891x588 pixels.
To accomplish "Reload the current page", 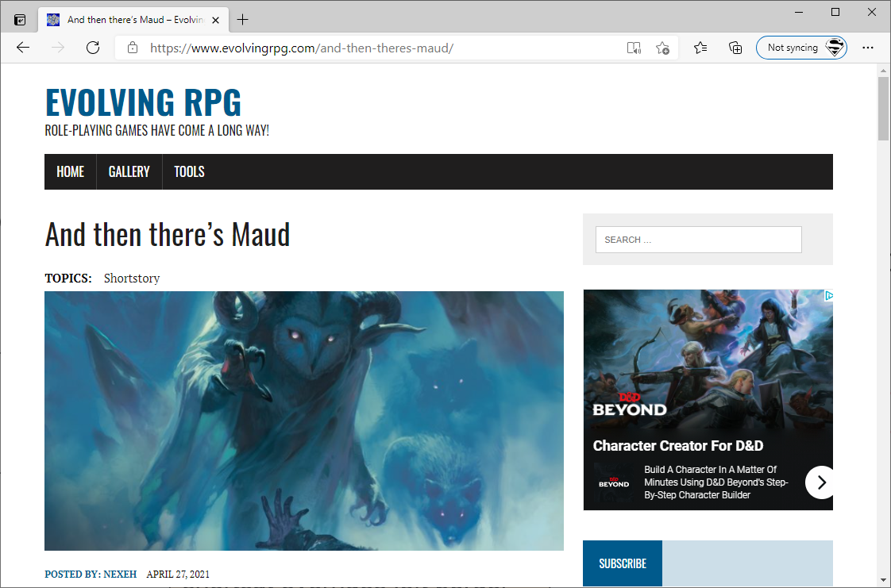I will pos(93,48).
